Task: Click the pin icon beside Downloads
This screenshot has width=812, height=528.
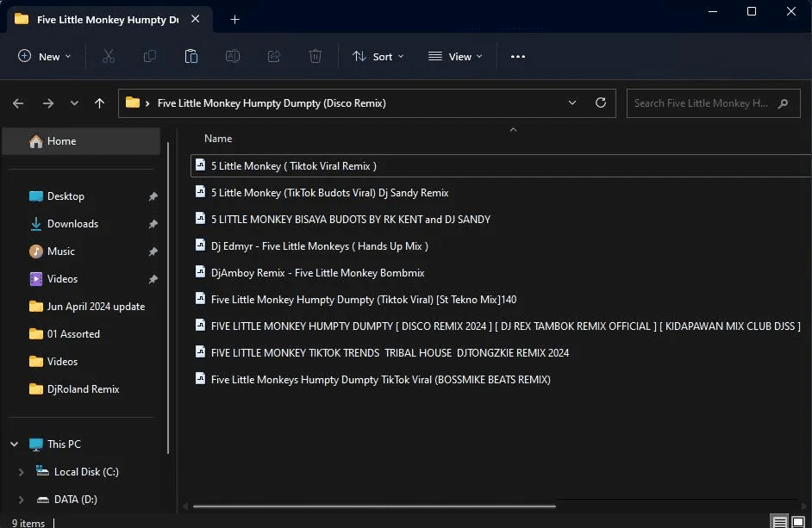Action: [153, 224]
